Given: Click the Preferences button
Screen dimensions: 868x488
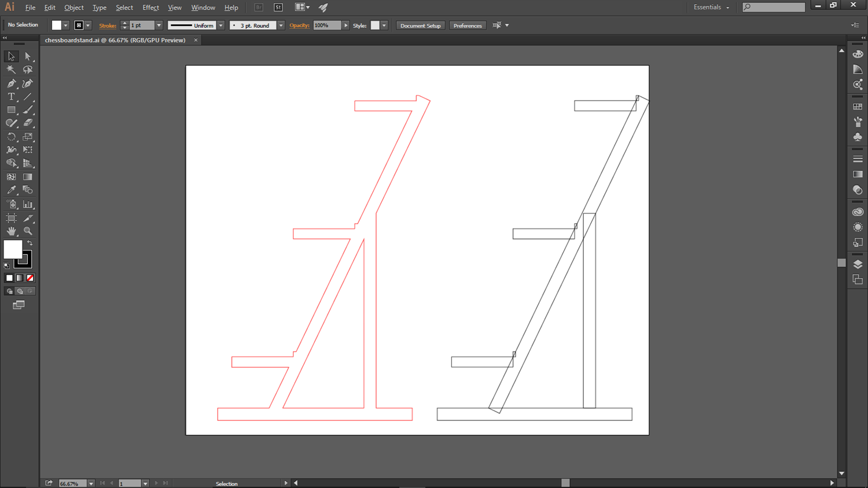Looking at the screenshot, I should (468, 25).
